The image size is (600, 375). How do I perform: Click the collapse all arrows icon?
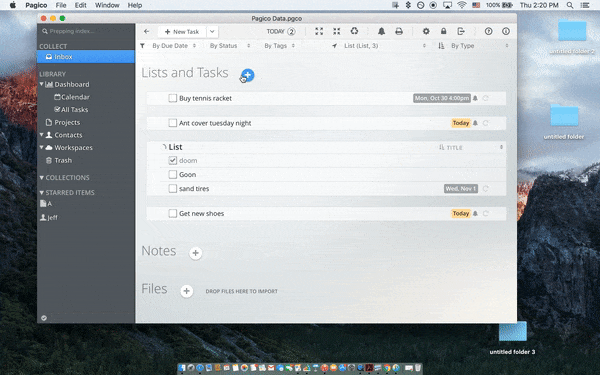click(337, 31)
